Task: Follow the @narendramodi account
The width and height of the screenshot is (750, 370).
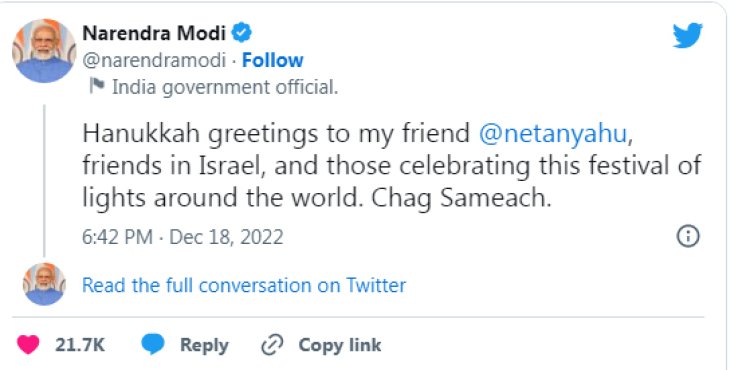Action: 273,60
